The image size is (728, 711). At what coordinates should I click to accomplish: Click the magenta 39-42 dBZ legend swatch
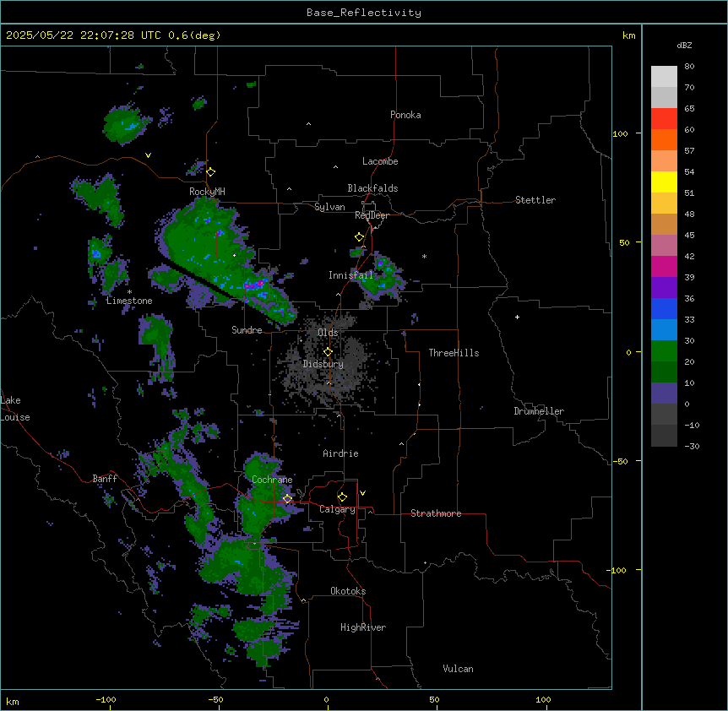(664, 266)
